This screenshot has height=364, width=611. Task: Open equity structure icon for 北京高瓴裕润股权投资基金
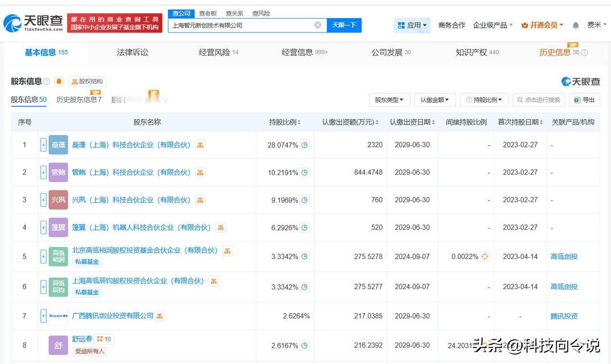click(x=227, y=250)
